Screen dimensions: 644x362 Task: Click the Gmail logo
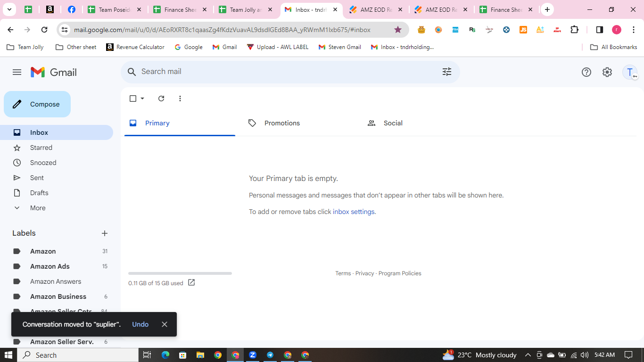click(54, 72)
